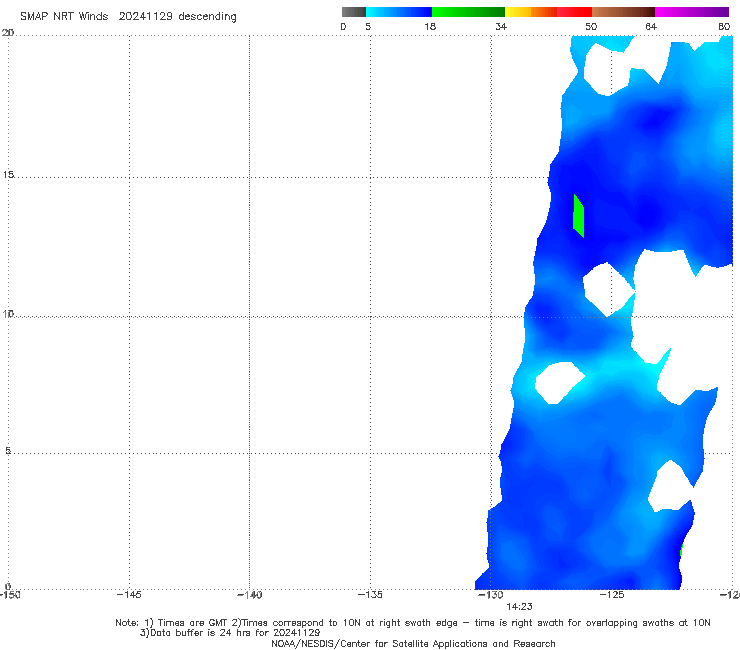
Task: Click the NOAA/NESDIS credit line
Action: (413, 644)
